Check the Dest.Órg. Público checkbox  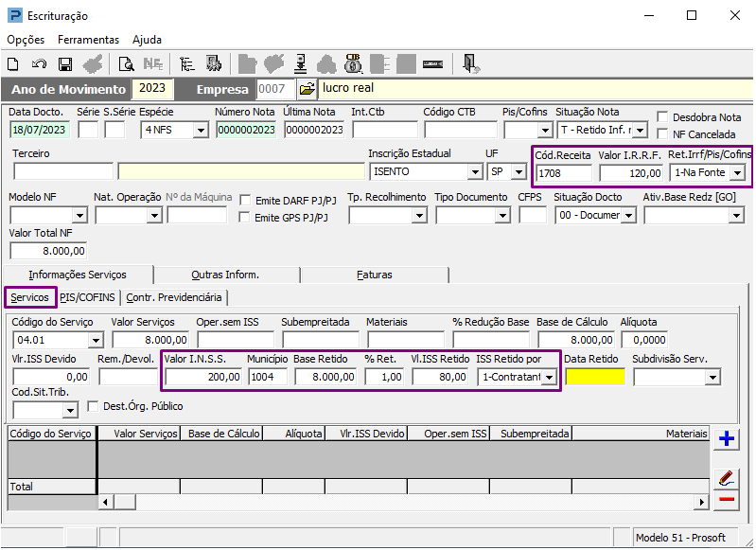pos(93,406)
